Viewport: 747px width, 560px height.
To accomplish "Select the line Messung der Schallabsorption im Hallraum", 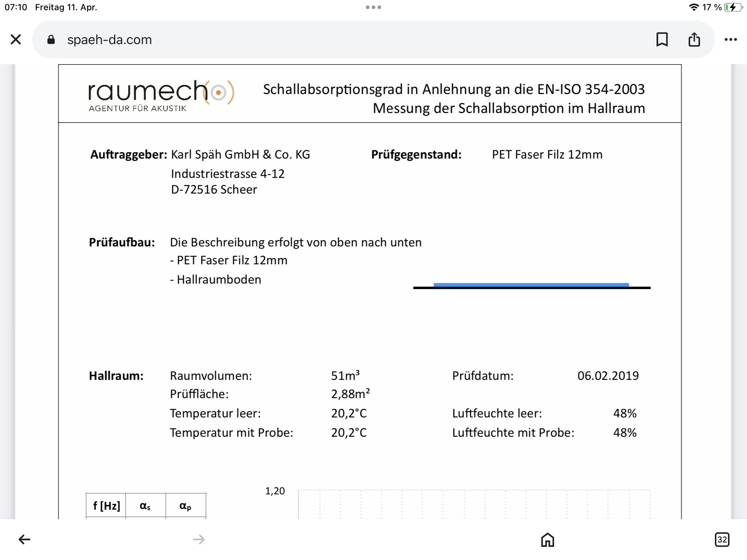I will [x=509, y=108].
